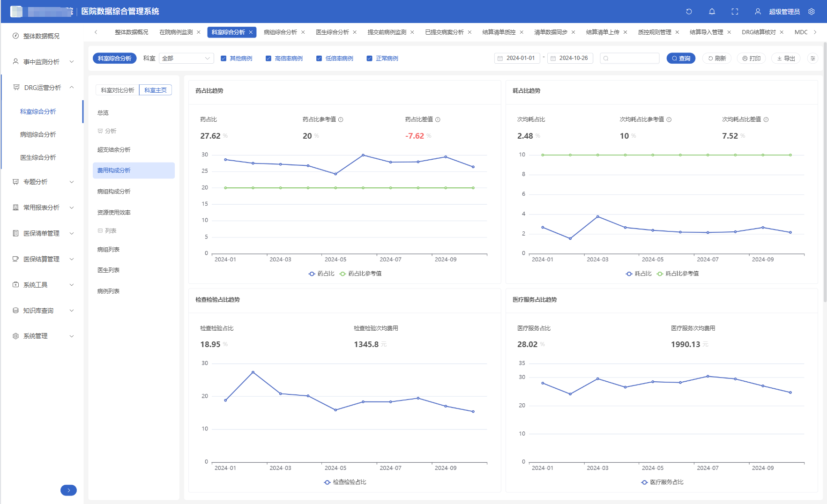827x504 pixels.
Task: Open 医生综合分析 in sidebar
Action: (38, 157)
